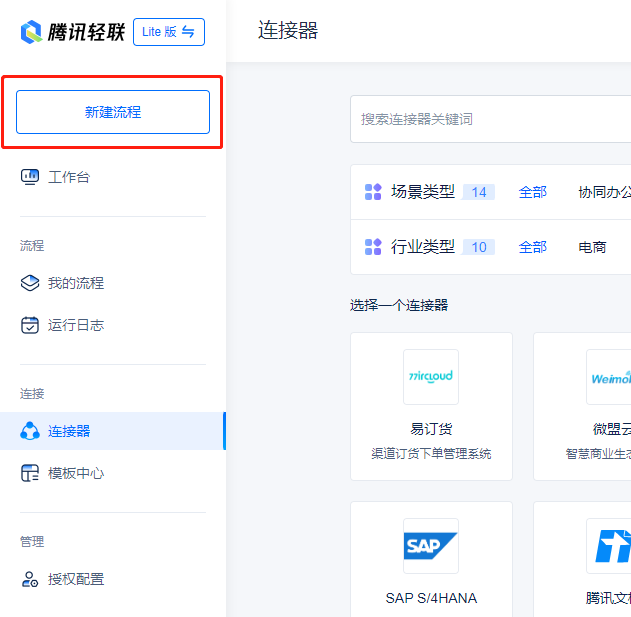Open the 易订货 connector card title
This screenshot has height=617, width=631.
431,429
